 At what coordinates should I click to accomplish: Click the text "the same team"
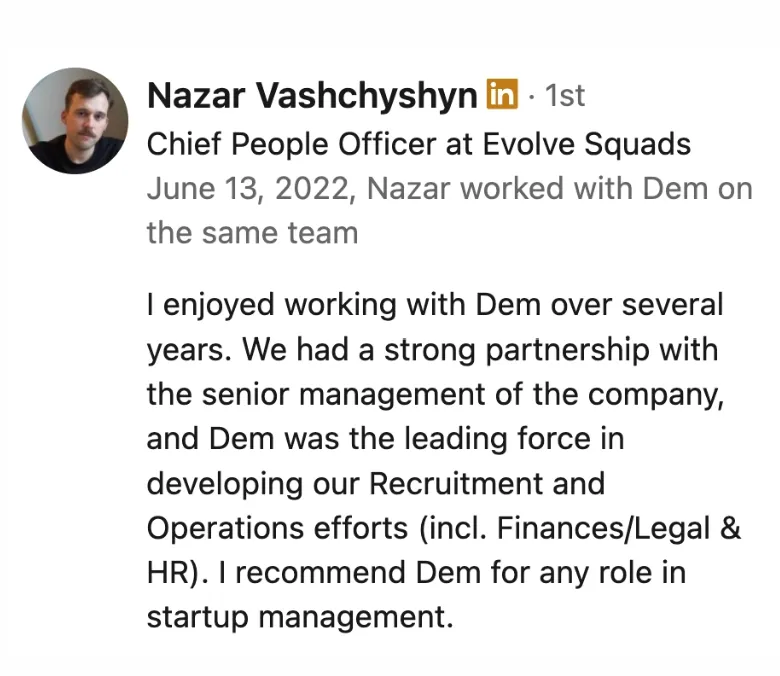tap(252, 233)
